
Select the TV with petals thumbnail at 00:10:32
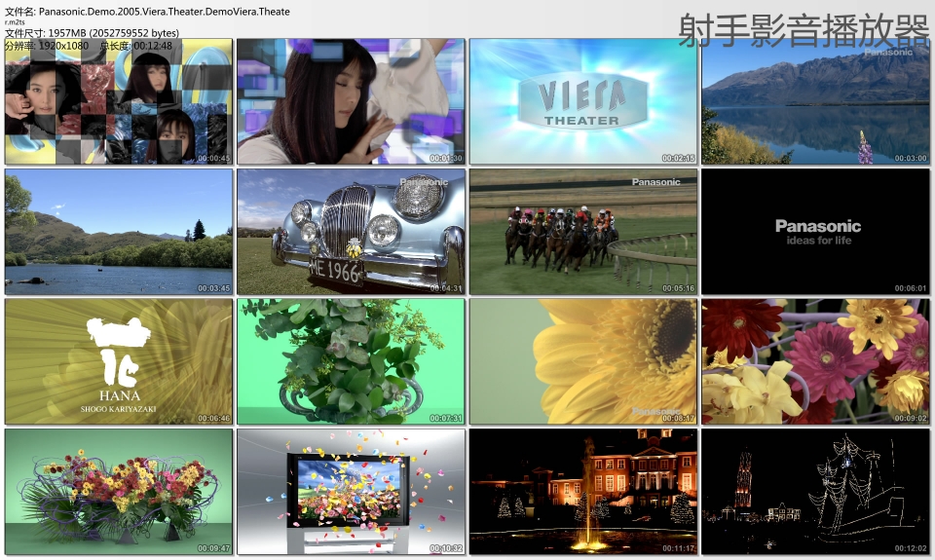pos(352,492)
